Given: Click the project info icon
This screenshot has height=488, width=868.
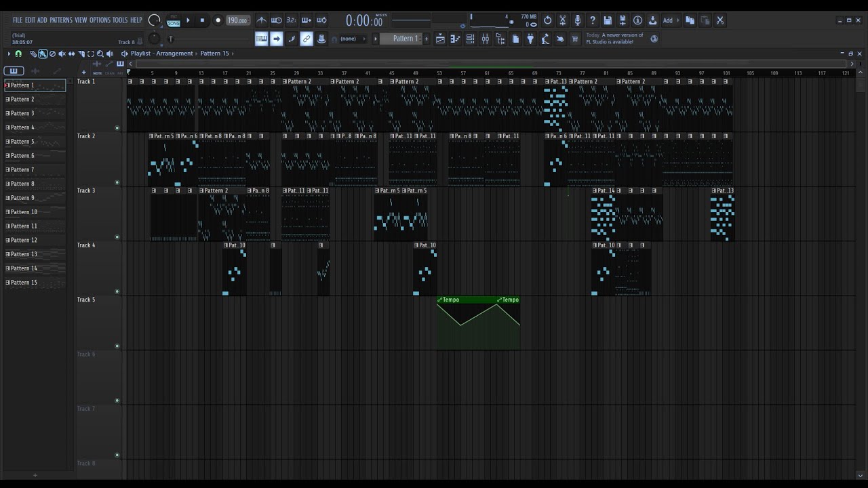Looking at the screenshot, I should tap(637, 20).
